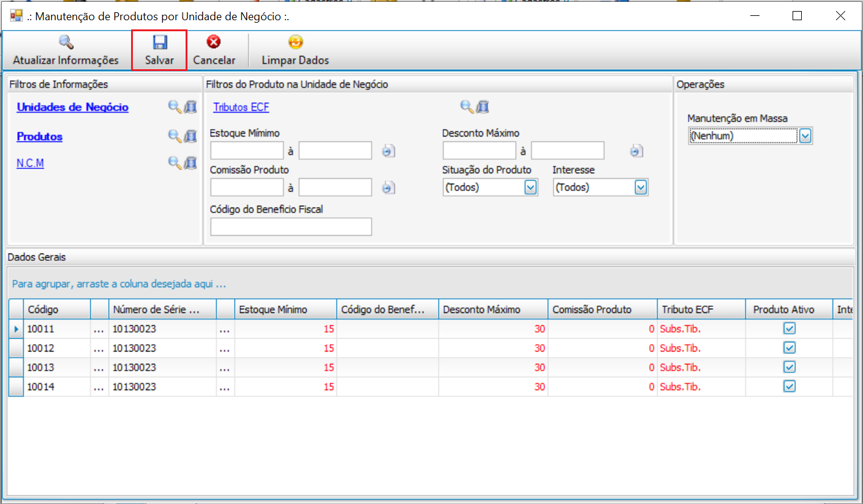This screenshot has width=863, height=504.
Task: Click the Desconto Máximo range apply icon
Action: pyautogui.click(x=636, y=151)
